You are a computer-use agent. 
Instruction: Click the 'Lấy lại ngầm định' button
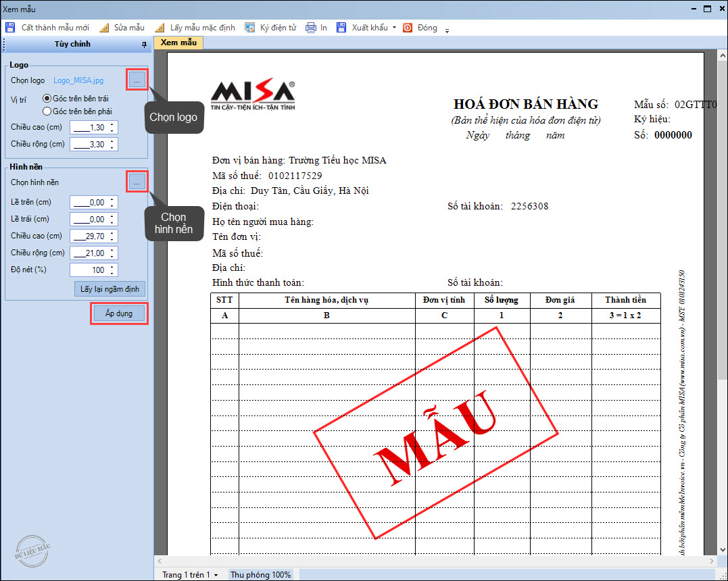[110, 289]
